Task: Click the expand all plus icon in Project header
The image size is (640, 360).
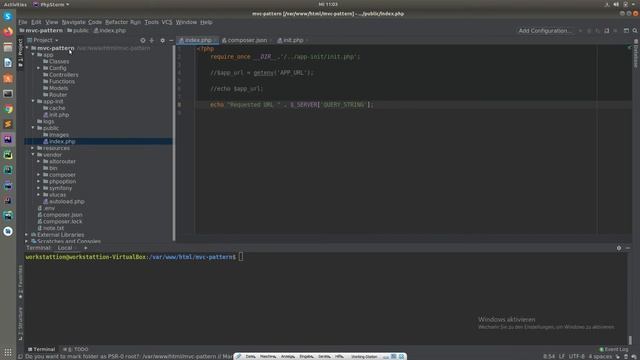Action: 151,40
